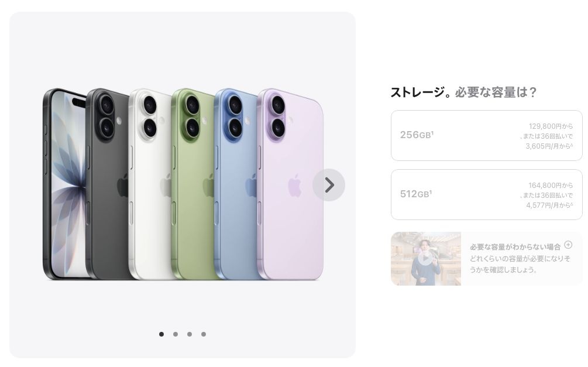Expand the plus icon for capacity help
The image size is (588, 367).
568,245
